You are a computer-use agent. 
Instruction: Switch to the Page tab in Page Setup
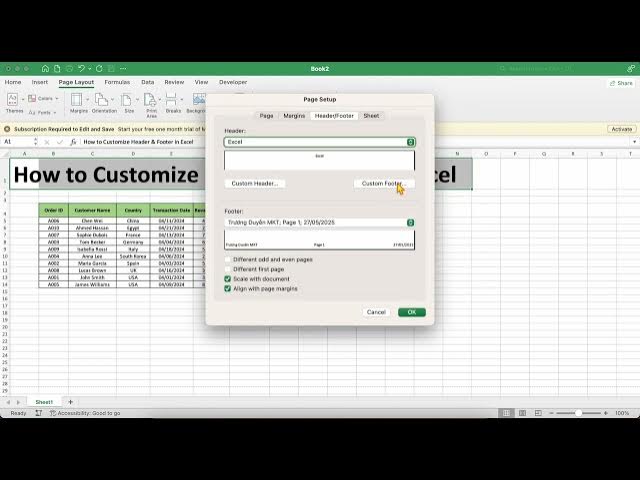(x=267, y=116)
